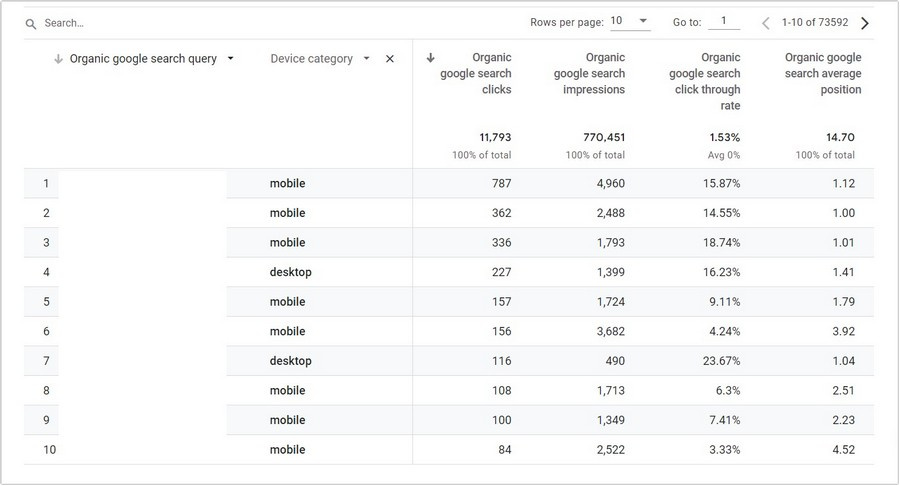Click the impressions value 4,960
This screenshot has width=900, height=486.
(611, 184)
